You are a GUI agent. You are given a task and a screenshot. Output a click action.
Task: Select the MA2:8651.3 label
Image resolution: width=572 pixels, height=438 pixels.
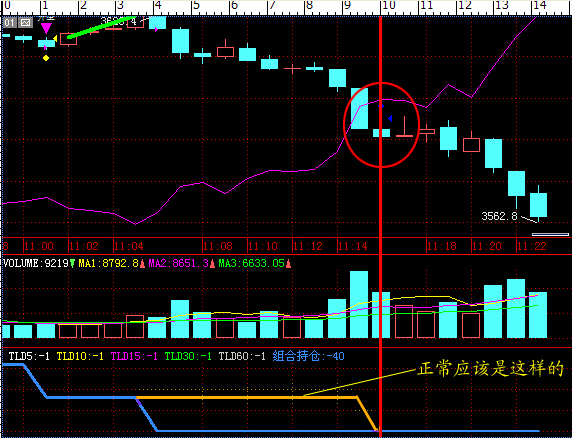point(179,263)
